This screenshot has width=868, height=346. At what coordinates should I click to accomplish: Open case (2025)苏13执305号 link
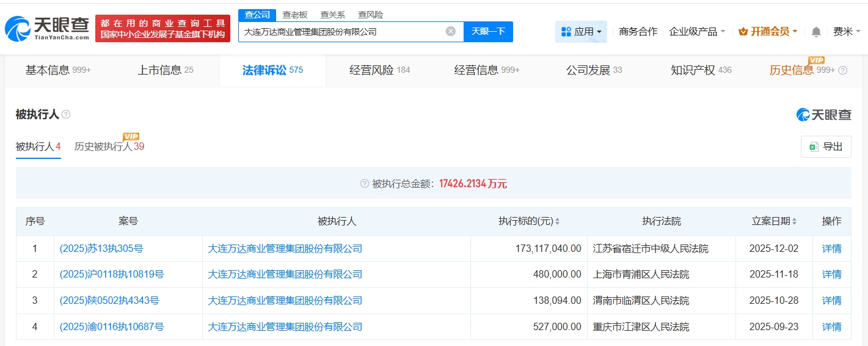tap(101, 249)
